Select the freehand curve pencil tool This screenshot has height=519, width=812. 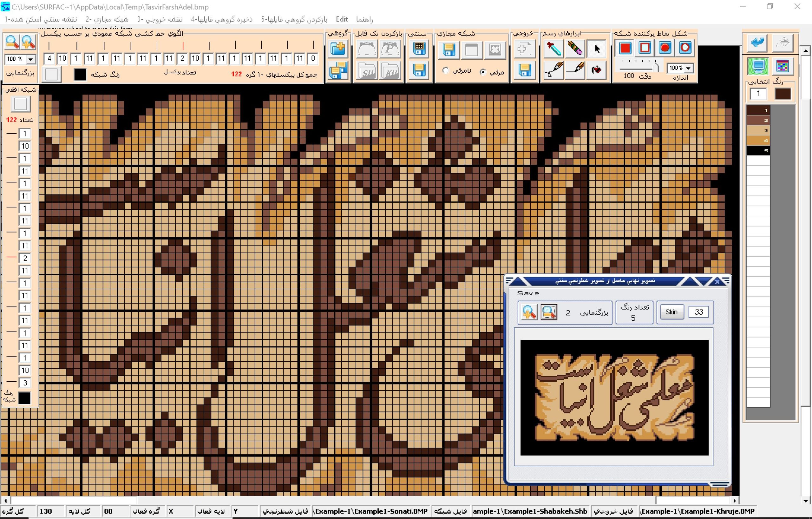[554, 70]
